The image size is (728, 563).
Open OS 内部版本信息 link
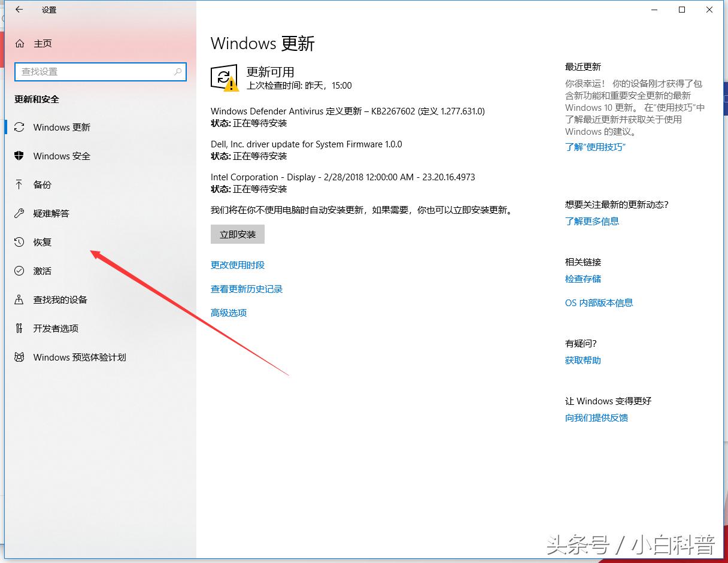(x=599, y=302)
